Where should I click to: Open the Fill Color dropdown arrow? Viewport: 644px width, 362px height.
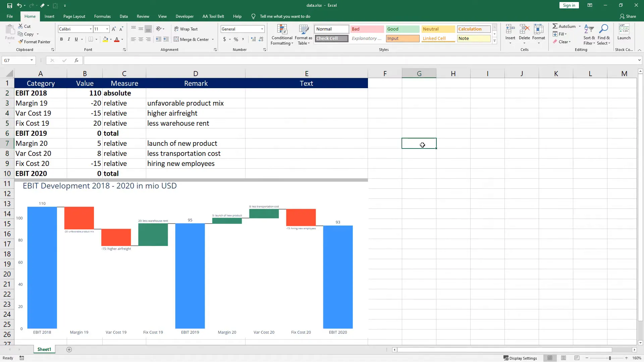tap(111, 39)
